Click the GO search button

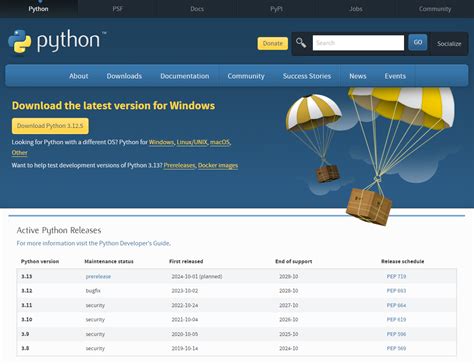[418, 42]
